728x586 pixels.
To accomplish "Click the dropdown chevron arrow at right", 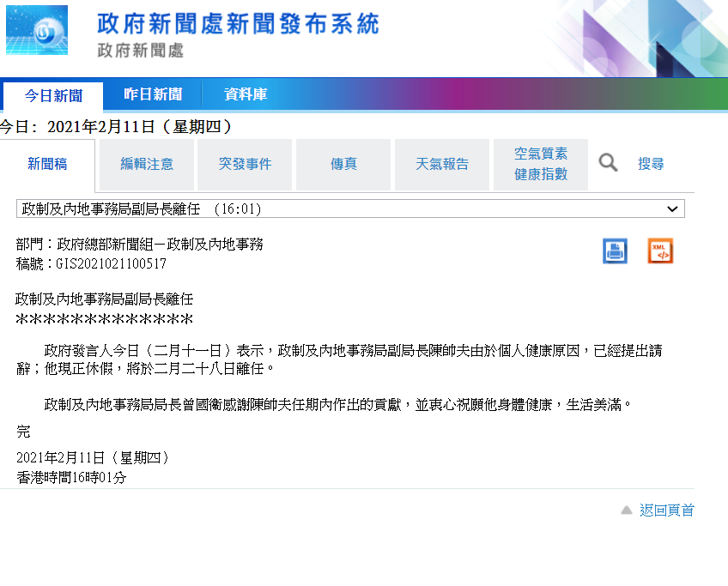I will (673, 208).
